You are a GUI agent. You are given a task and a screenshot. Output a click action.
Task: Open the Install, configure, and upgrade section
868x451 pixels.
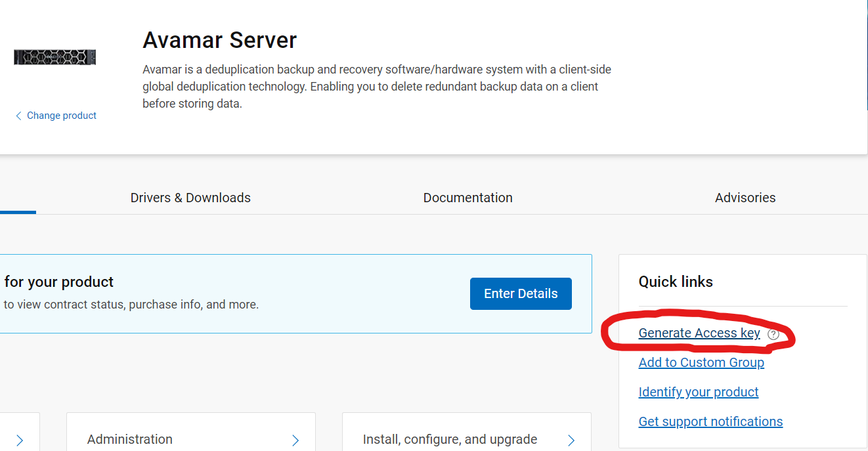(450, 439)
